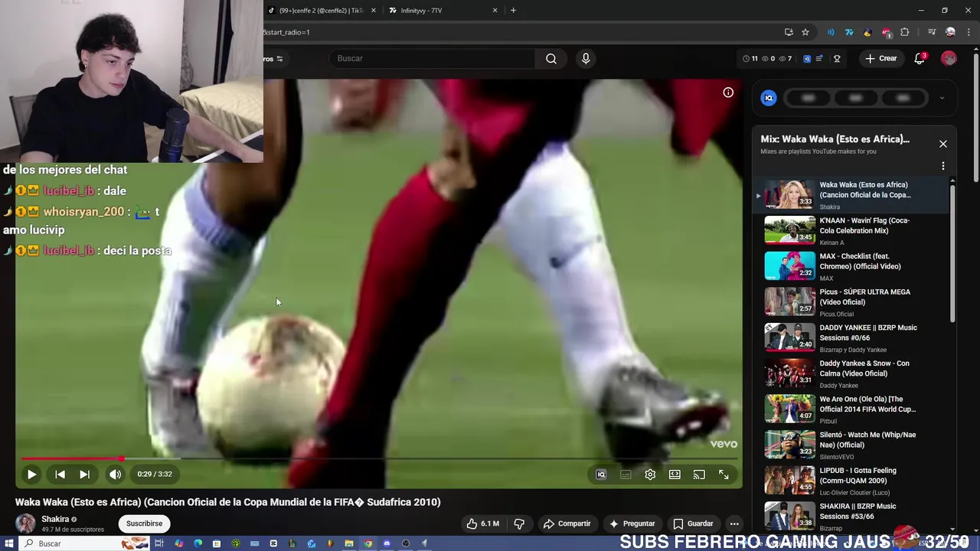Image resolution: width=980 pixels, height=551 pixels.
Task: Click the Crear button
Action: 880,58
